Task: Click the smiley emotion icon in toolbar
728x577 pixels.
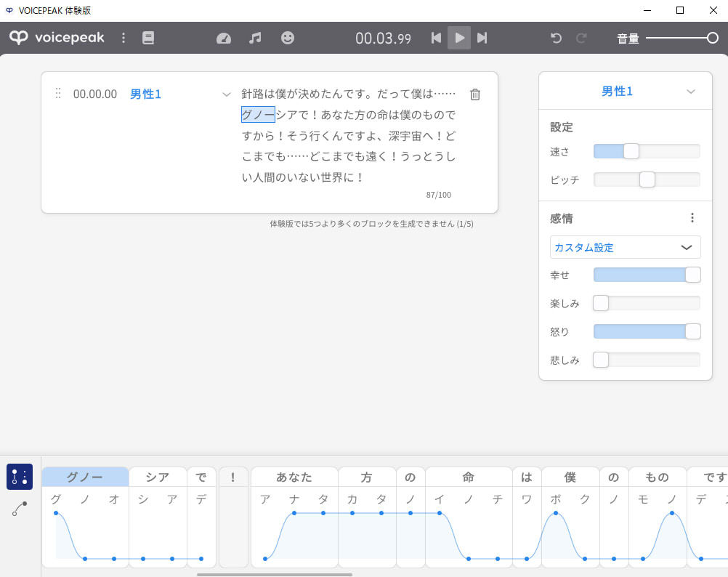Action: pyautogui.click(x=288, y=38)
